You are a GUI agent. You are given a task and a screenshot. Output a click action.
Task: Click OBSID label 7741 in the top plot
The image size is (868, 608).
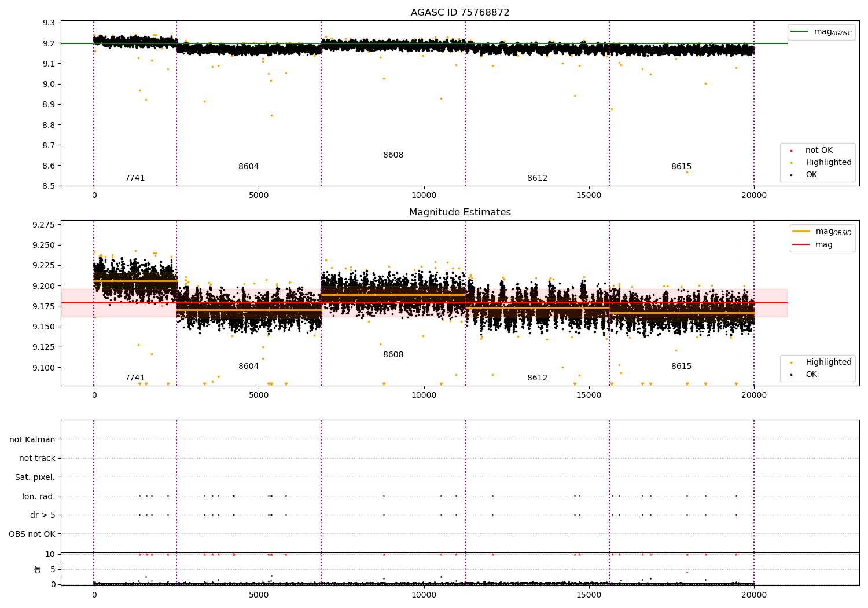point(135,178)
